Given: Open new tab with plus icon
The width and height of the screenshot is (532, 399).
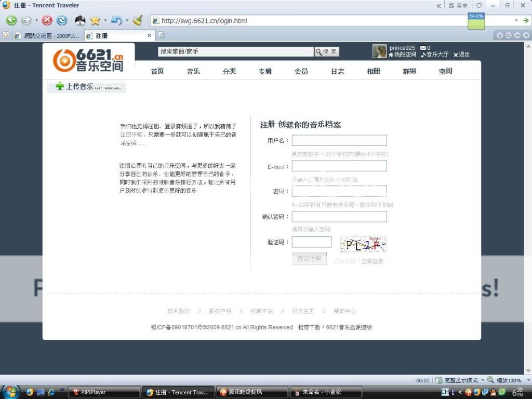Looking at the screenshot, I should pos(162,35).
